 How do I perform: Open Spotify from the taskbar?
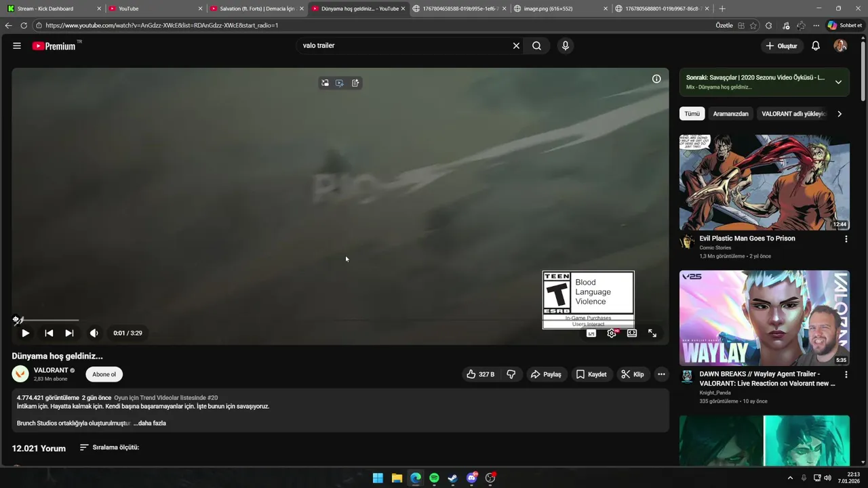coord(434,478)
